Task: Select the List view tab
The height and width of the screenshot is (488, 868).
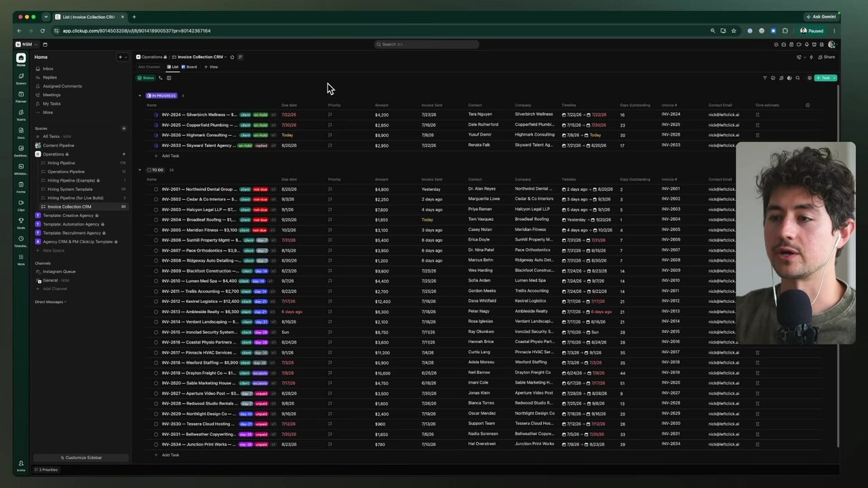Action: pyautogui.click(x=173, y=67)
